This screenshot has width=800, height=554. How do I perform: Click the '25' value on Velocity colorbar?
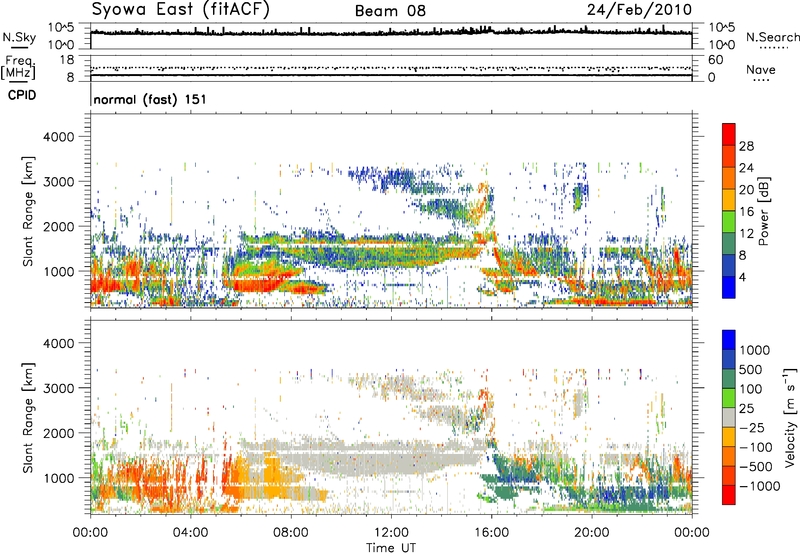click(x=748, y=409)
